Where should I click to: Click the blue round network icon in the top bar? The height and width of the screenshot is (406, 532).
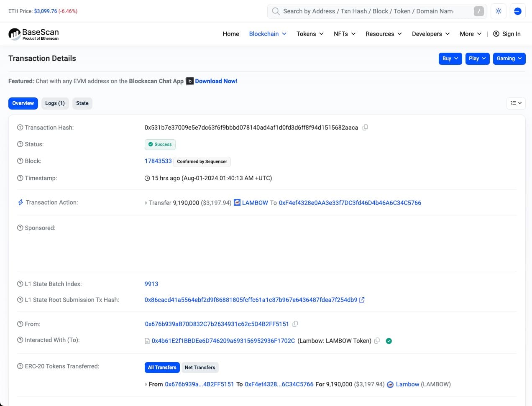tap(517, 11)
